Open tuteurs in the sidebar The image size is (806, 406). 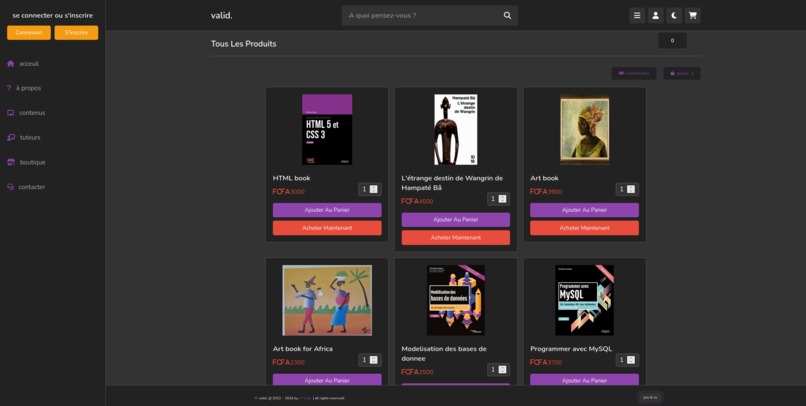(x=30, y=137)
